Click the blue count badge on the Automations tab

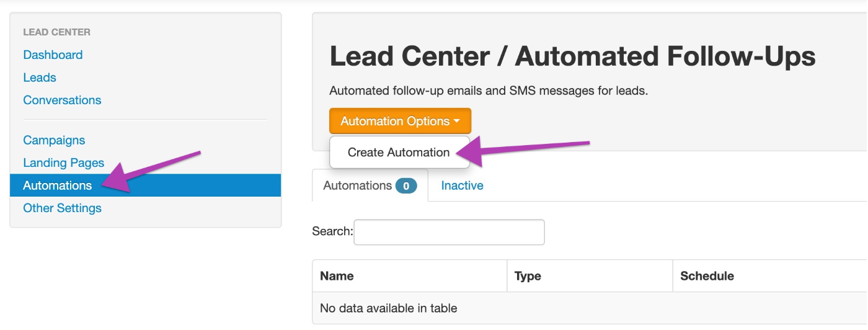point(406,185)
